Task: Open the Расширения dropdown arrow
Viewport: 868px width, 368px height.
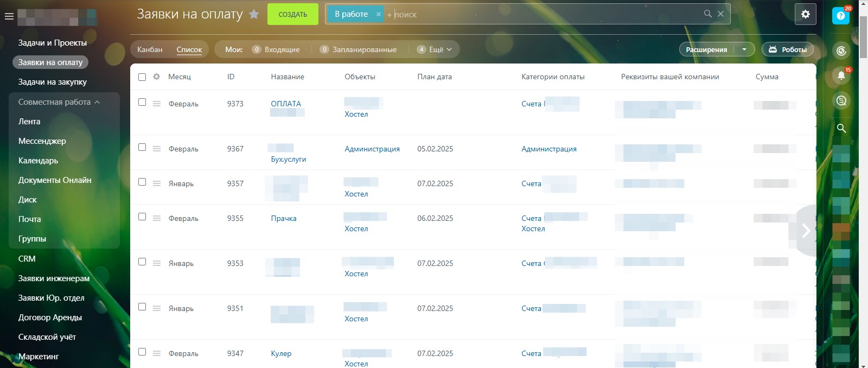Action: [x=744, y=49]
